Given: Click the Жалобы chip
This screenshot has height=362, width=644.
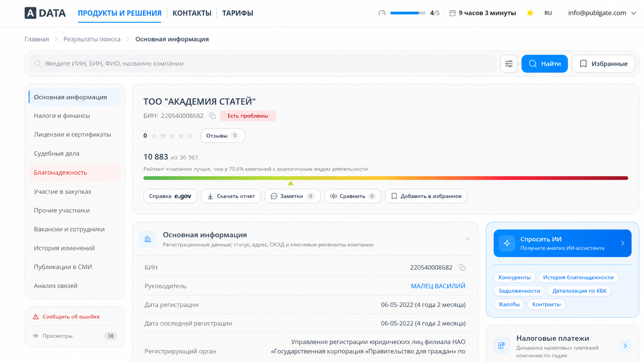Looking at the screenshot, I should [509, 304].
